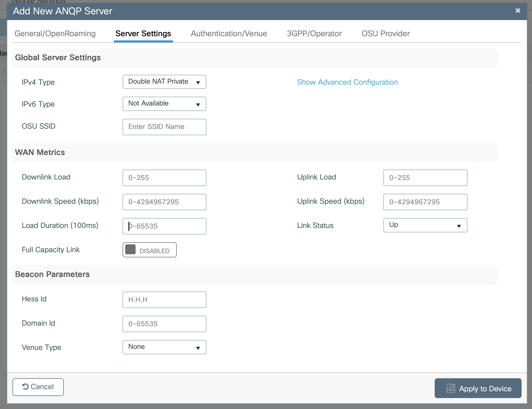
Task: Switch to the General/OpenRoaming tab
Action: [55, 34]
